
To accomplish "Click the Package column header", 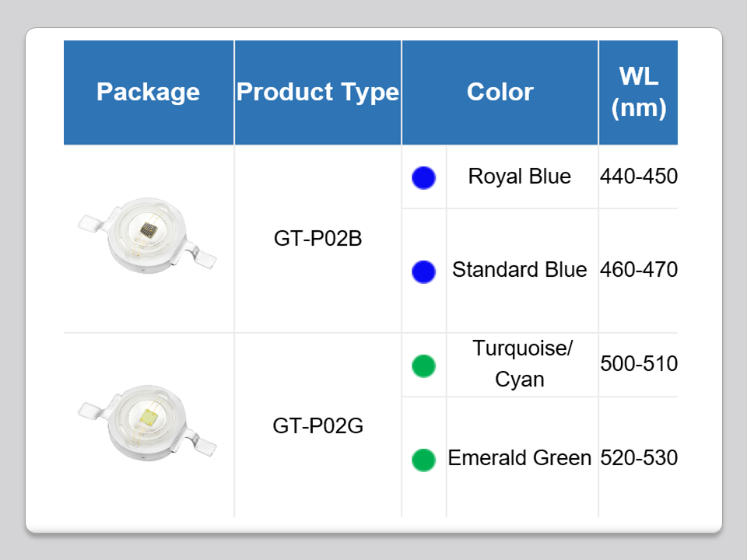I will click(148, 92).
